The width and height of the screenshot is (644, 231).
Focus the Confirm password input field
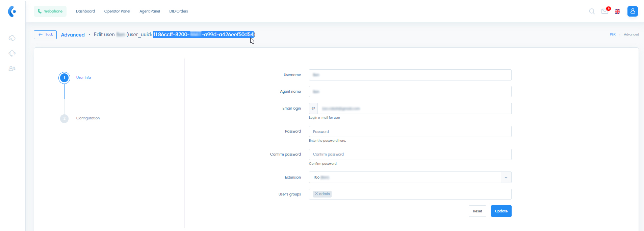[410, 155]
